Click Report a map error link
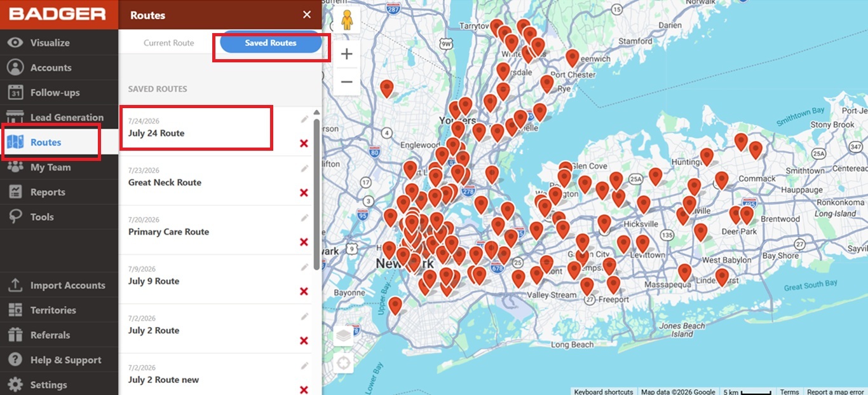Screen dimensions: 868x395 pyautogui.click(x=835, y=391)
